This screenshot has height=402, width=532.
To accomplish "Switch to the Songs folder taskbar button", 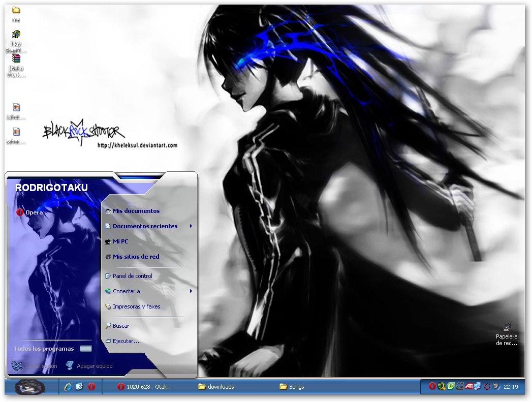I will (292, 386).
